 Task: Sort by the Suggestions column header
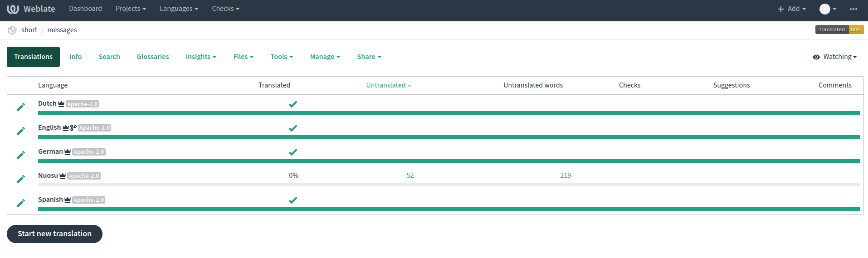[731, 85]
